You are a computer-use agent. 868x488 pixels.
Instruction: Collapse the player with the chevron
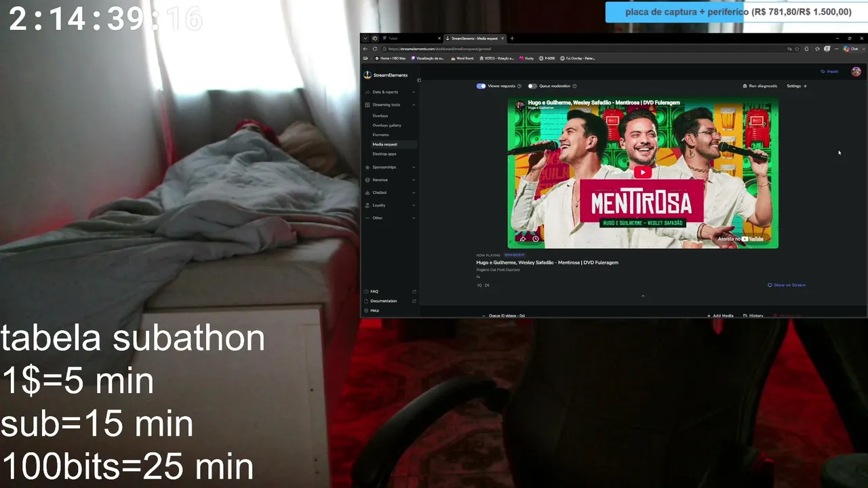click(x=643, y=296)
